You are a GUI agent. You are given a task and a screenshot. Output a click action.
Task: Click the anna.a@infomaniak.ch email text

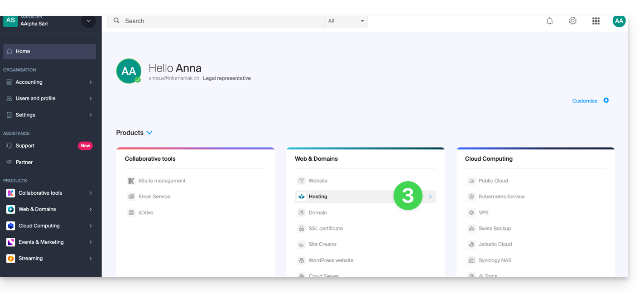pyautogui.click(x=174, y=78)
